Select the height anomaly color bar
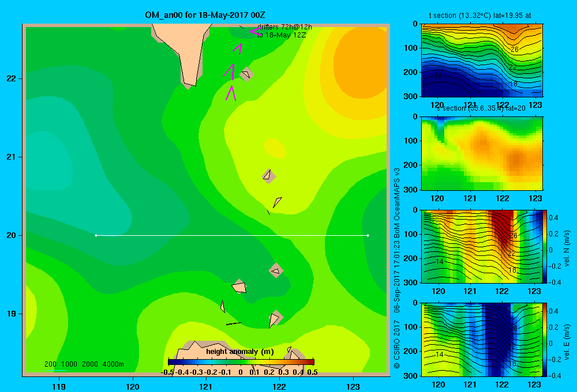Screen dimensions: 577x392 241,362
